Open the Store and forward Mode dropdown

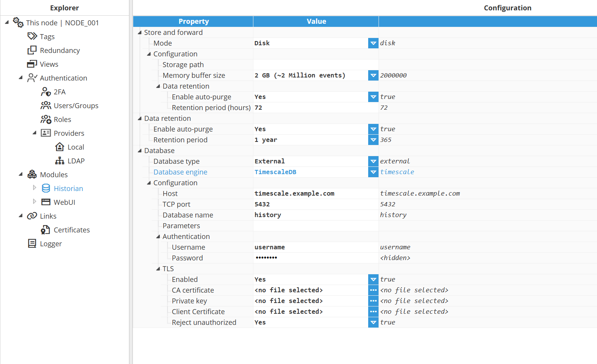(373, 43)
